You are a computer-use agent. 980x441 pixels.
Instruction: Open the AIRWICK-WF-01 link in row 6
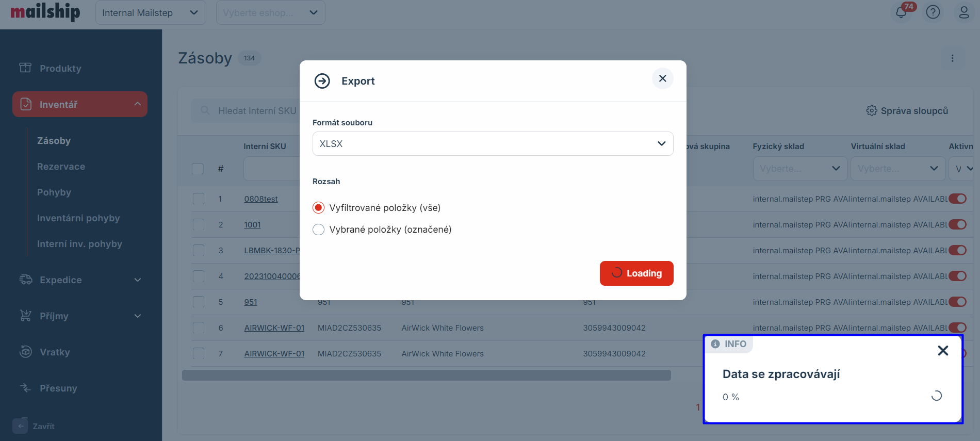click(274, 328)
